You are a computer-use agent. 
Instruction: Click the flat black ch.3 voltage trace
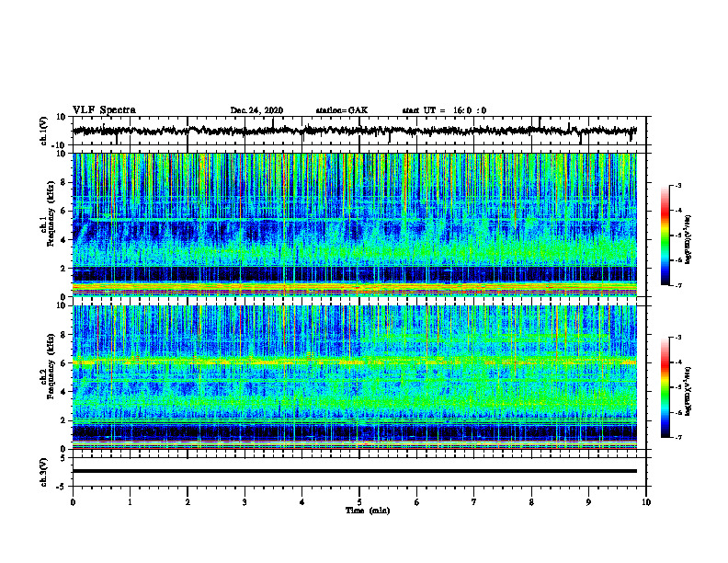pos(354,471)
